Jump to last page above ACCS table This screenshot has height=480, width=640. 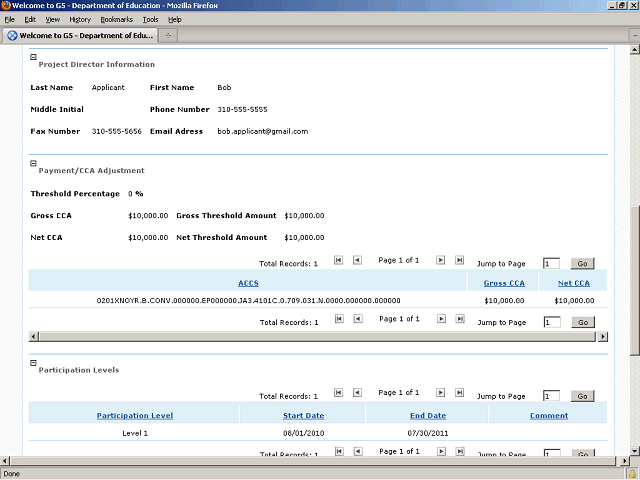click(x=459, y=260)
